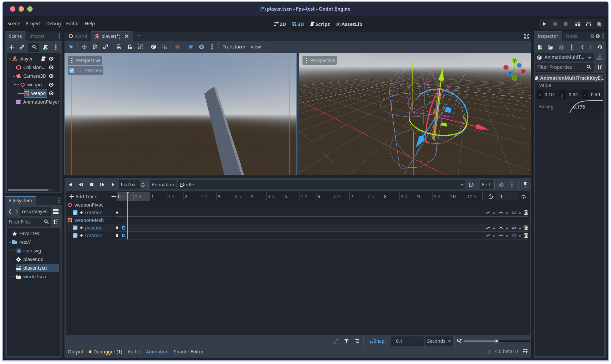Toggle the camera Preview checkbox in the viewport
The height and width of the screenshot is (364, 611).
(71, 70)
